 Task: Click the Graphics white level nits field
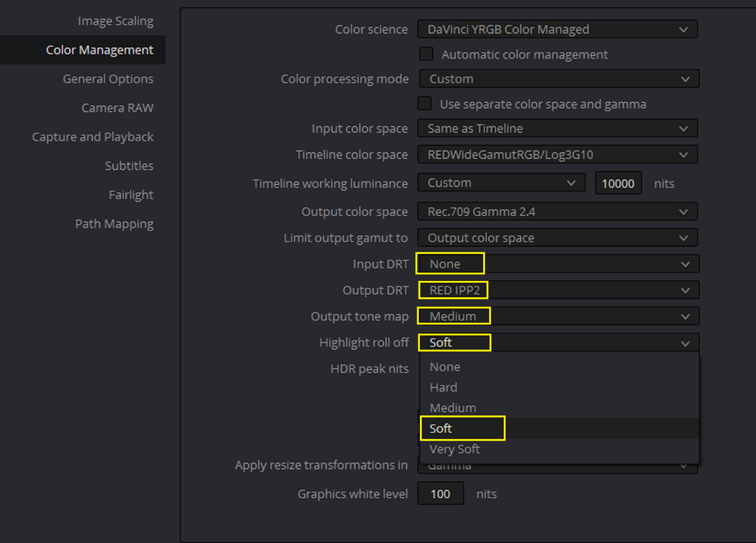[x=441, y=493]
